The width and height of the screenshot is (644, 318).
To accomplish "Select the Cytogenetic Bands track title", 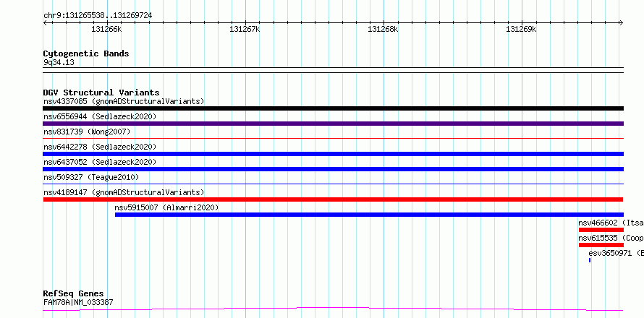I will click(x=86, y=53).
